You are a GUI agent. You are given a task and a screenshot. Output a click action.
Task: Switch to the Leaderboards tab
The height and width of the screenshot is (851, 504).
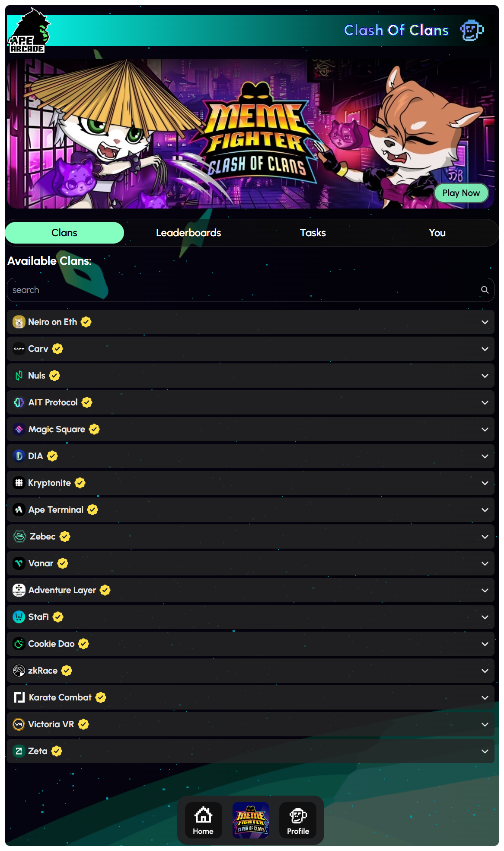[x=188, y=233]
